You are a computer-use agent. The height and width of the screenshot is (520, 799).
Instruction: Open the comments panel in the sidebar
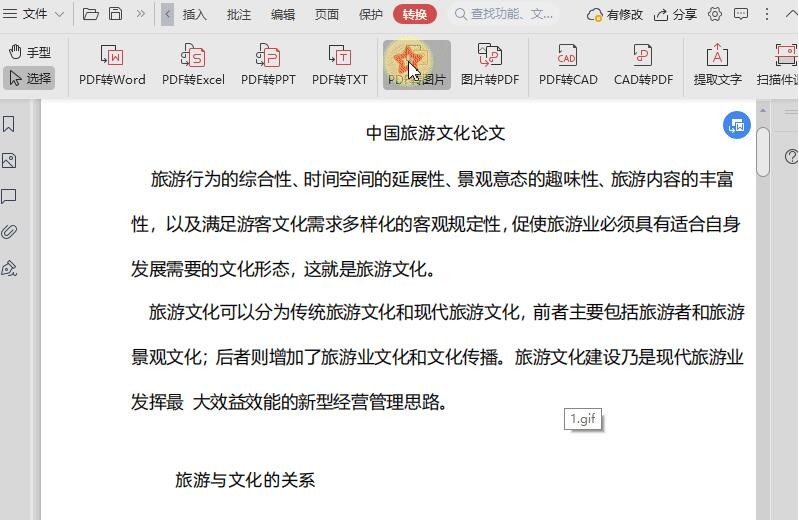point(9,196)
